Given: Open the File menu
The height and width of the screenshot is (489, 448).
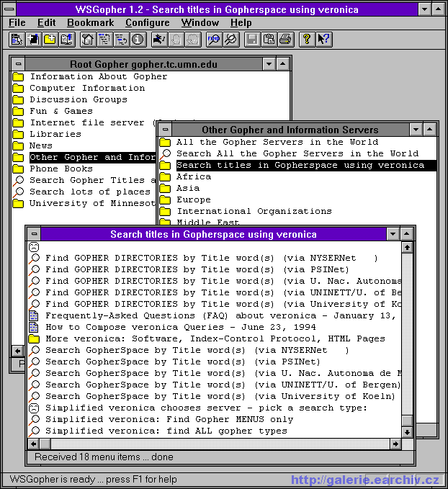Looking at the screenshot, I should (x=17, y=23).
